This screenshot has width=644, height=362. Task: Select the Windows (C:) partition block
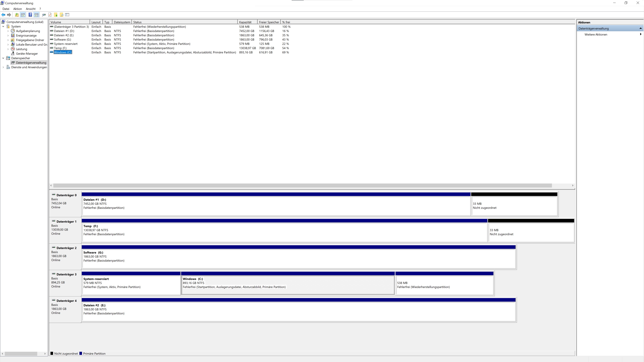(287, 285)
